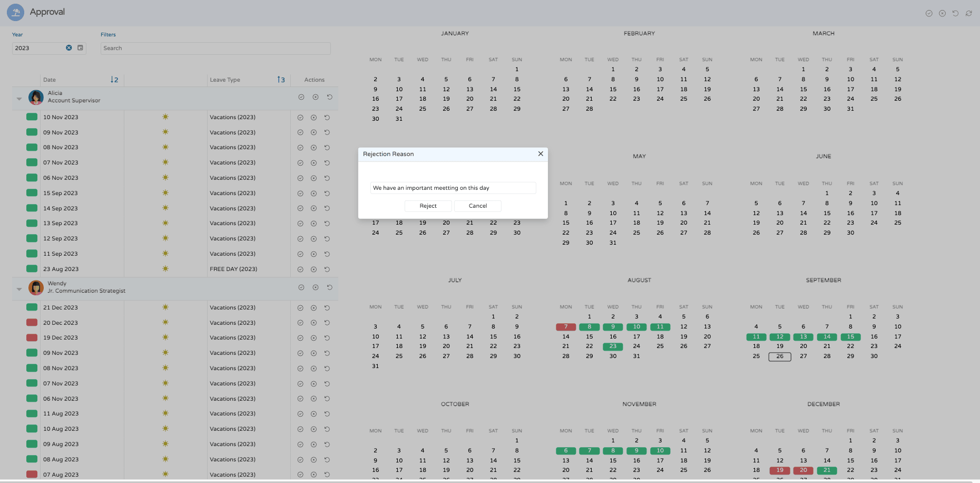Viewport: 980px width, 483px height.
Task: Close the Rejection Reason dialog
Action: (541, 154)
